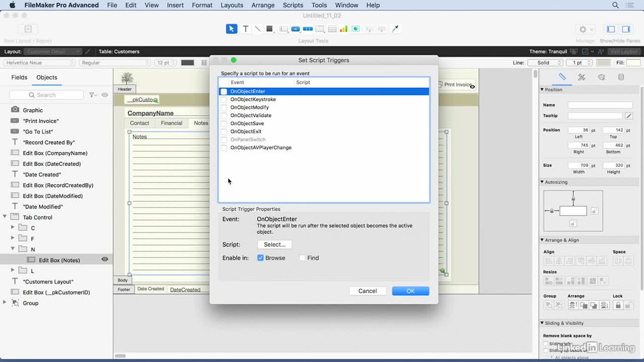Select the Financial tab on layout
Viewport: 644px width, 362px height.
(x=172, y=123)
